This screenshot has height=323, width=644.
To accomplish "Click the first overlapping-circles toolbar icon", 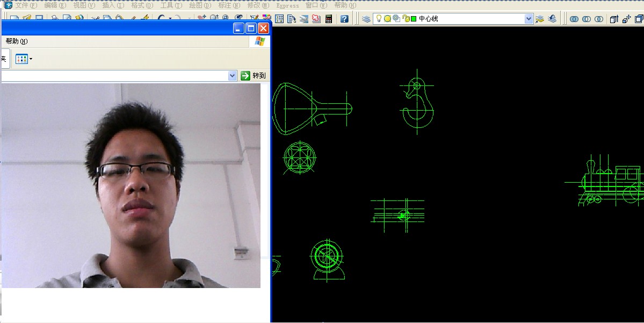I will 574,19.
